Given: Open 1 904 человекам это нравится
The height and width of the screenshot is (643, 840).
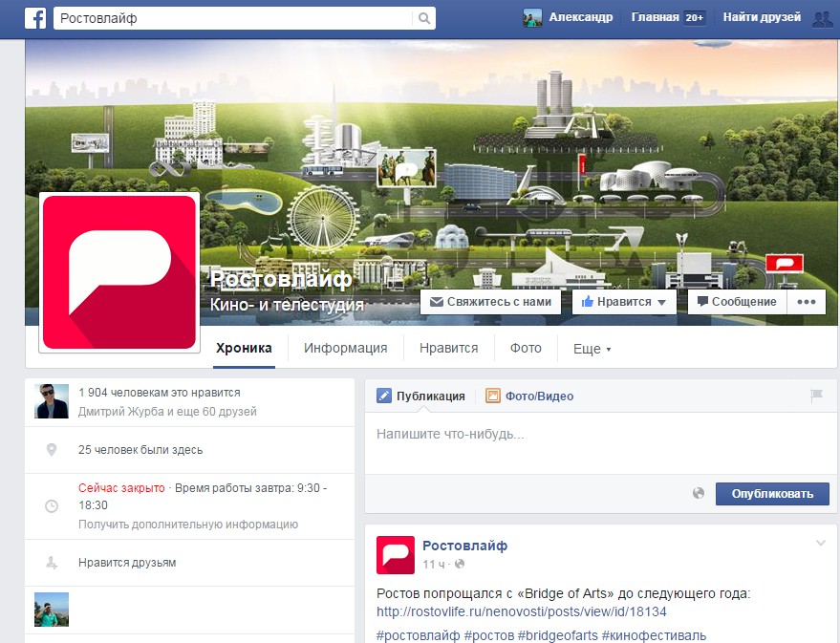Looking at the screenshot, I should tap(159, 393).
